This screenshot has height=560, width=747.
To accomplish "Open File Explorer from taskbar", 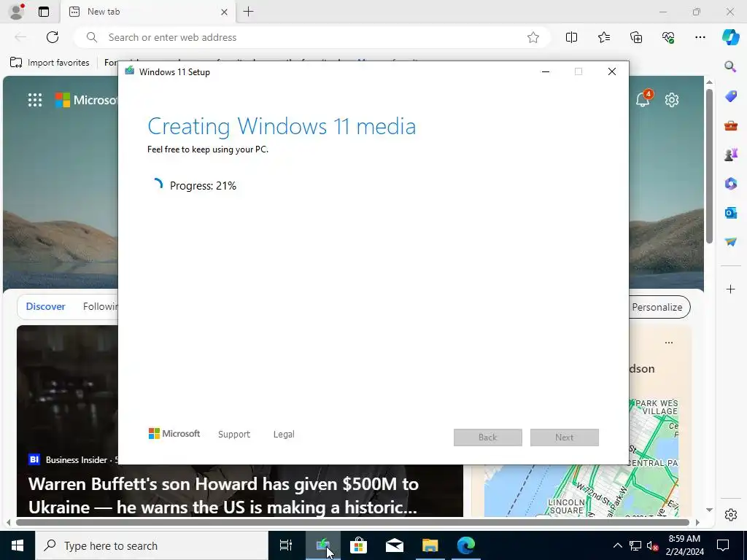I will pos(430,545).
